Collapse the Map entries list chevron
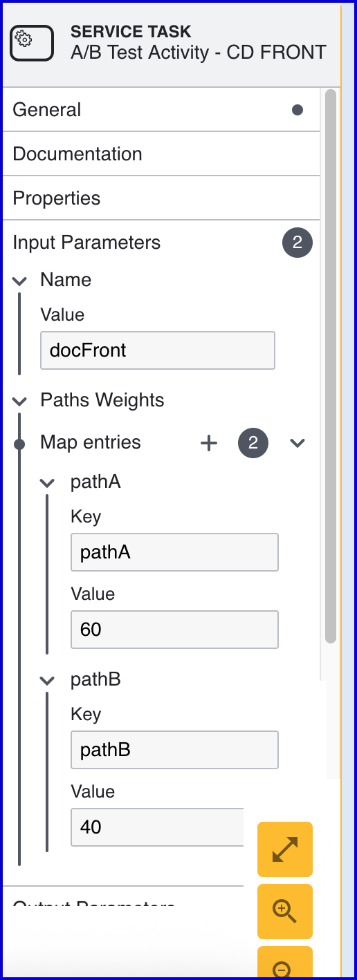357x980 pixels. pos(297,443)
